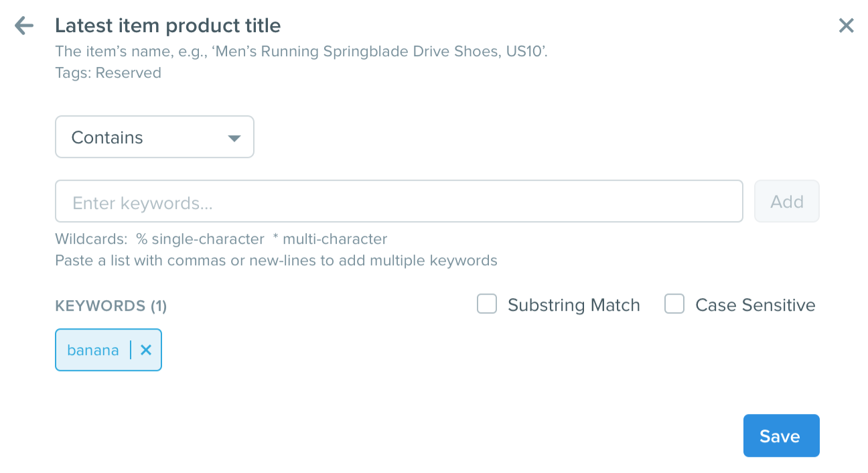The width and height of the screenshot is (868, 473).
Task: Enable the Substring Match checkbox
Action: pos(487,304)
